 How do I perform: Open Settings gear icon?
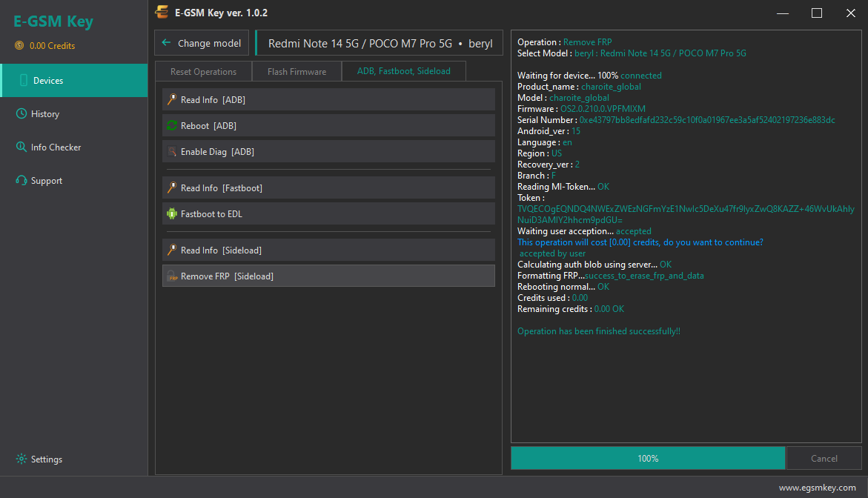pyautogui.click(x=21, y=459)
